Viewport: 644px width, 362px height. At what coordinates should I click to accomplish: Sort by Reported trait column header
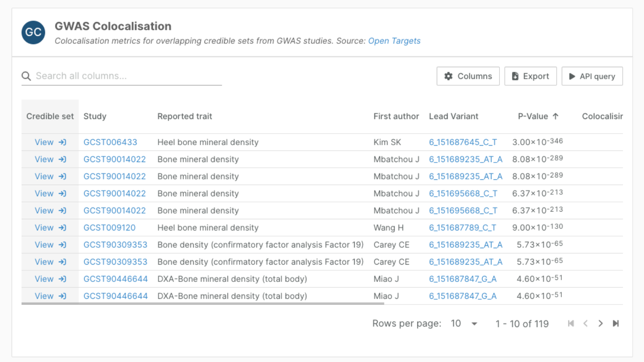(x=184, y=116)
